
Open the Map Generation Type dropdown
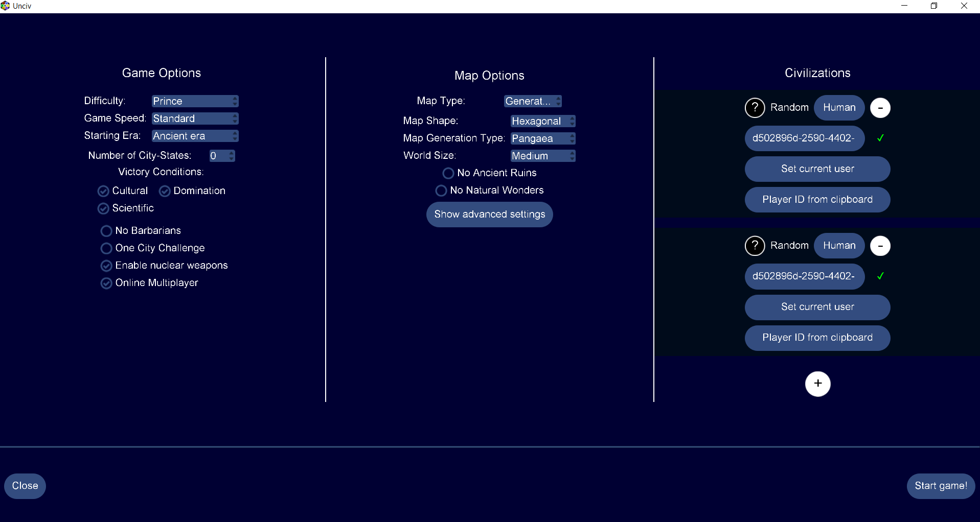tap(542, 138)
